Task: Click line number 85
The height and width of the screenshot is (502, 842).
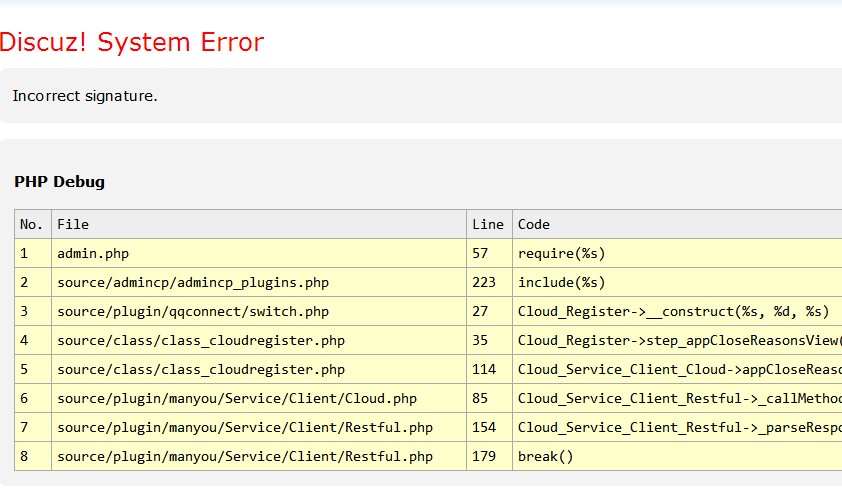Action: pyautogui.click(x=489, y=398)
